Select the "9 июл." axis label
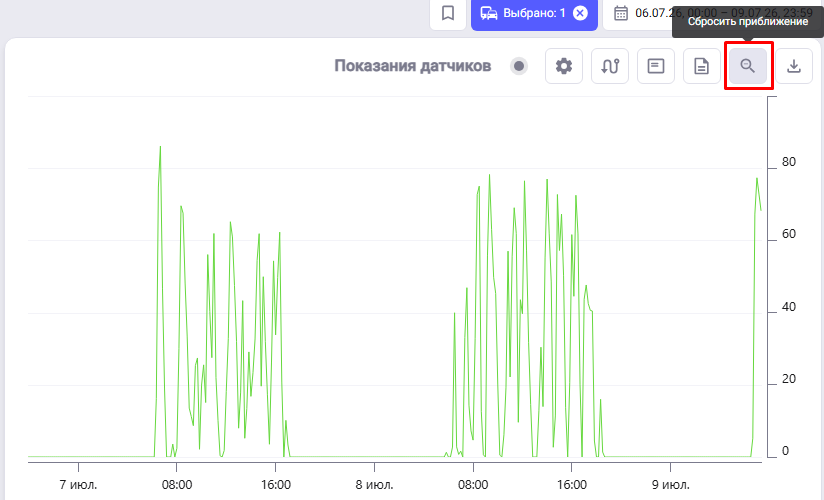Screen dimensions: 824x500 (x=671, y=484)
